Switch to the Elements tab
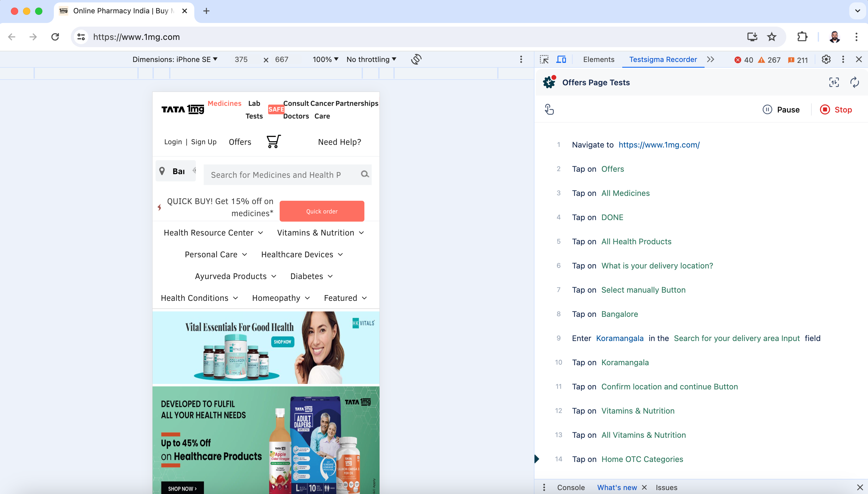 598,59
